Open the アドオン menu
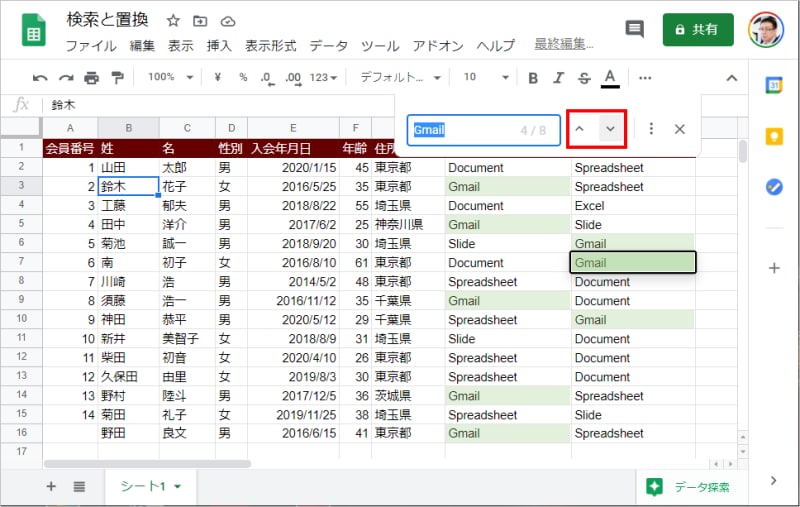Image resolution: width=800 pixels, height=507 pixels. pyautogui.click(x=438, y=46)
